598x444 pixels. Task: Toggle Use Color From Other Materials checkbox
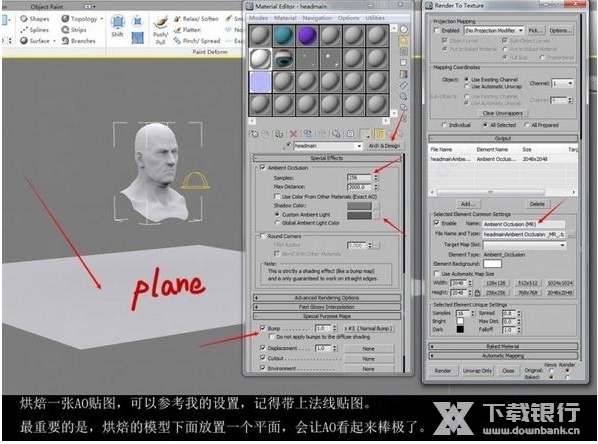tap(277, 196)
